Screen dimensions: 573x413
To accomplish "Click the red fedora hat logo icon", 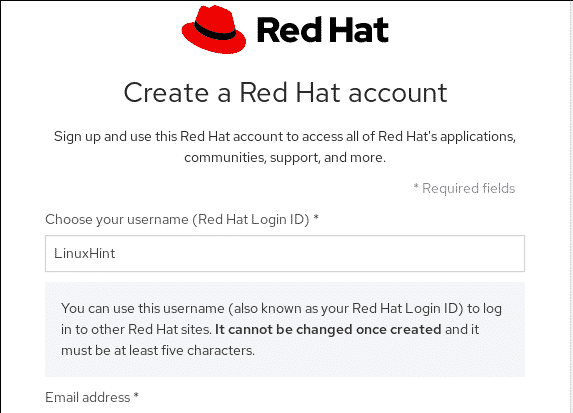I will pos(214,30).
